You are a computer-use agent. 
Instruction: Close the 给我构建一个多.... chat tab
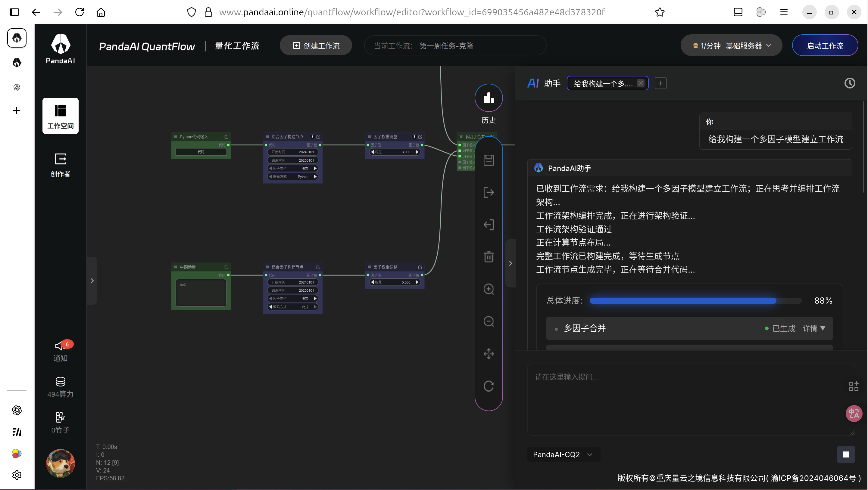[x=641, y=83]
